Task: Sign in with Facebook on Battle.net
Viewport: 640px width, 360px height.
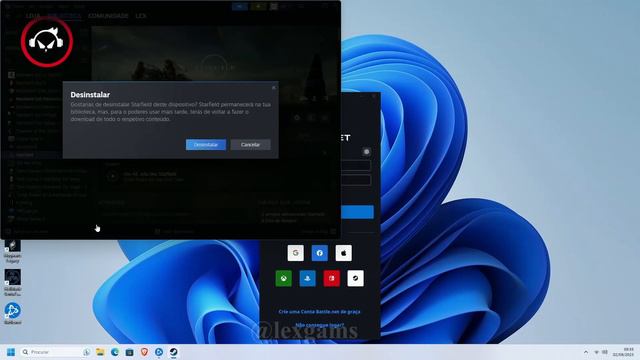Action: [320, 253]
